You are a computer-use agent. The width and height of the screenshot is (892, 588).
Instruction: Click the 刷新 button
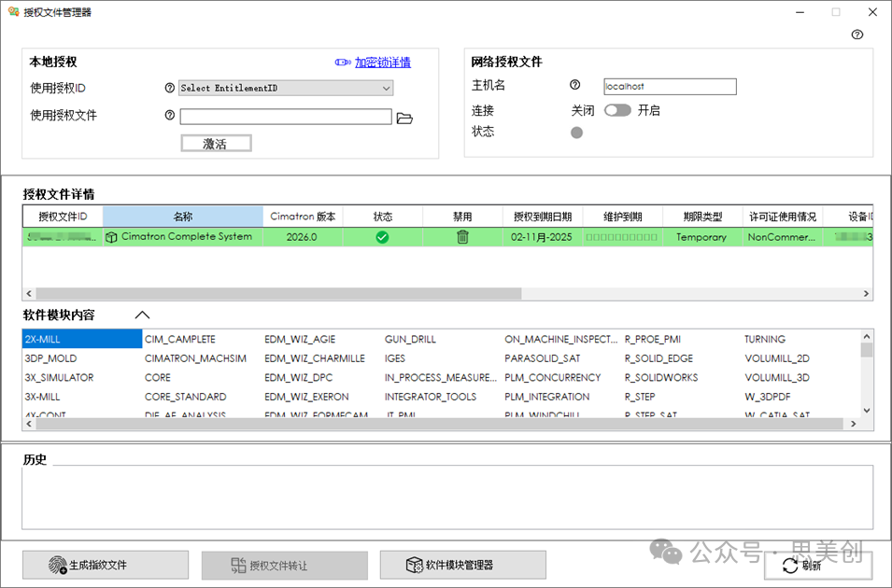[x=818, y=566]
